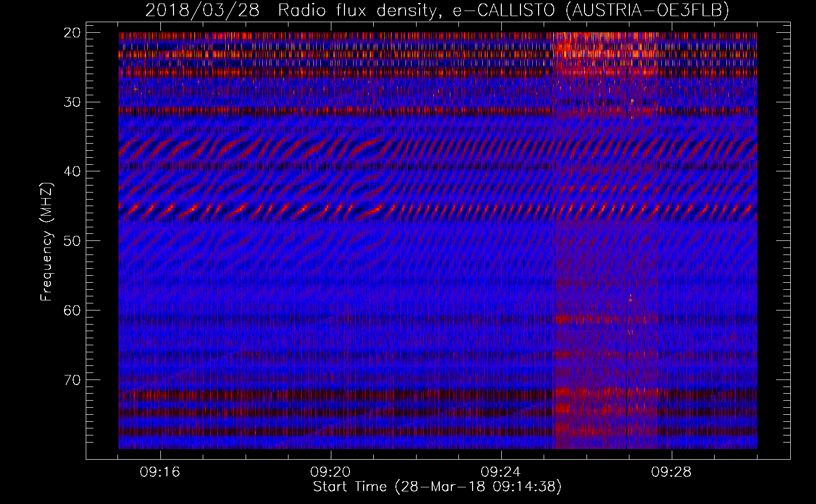Click the 60 MHz frequency tick label
This screenshot has width=816, height=504.
coord(72,310)
